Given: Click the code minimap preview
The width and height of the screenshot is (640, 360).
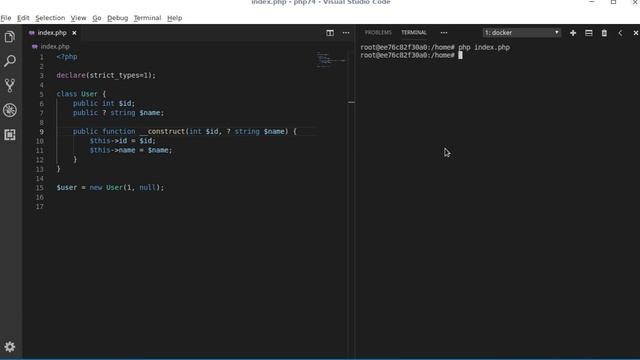Looking at the screenshot, I should [331, 59].
